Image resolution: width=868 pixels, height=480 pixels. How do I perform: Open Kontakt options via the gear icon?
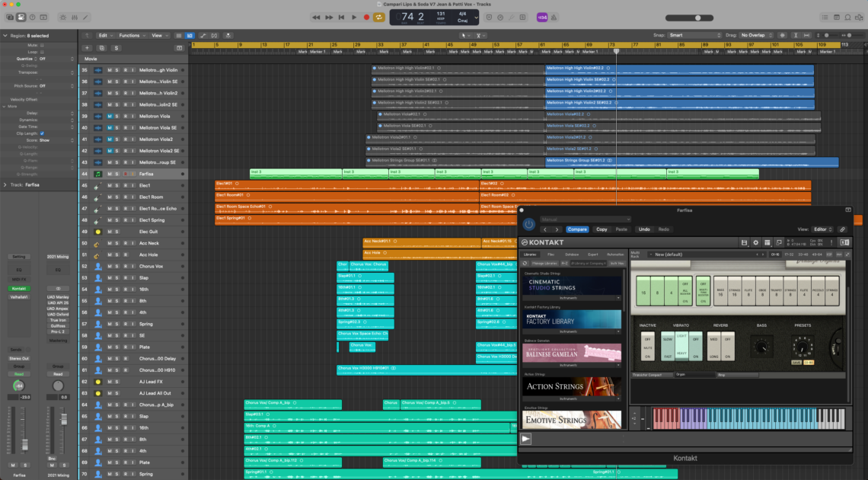tap(756, 242)
